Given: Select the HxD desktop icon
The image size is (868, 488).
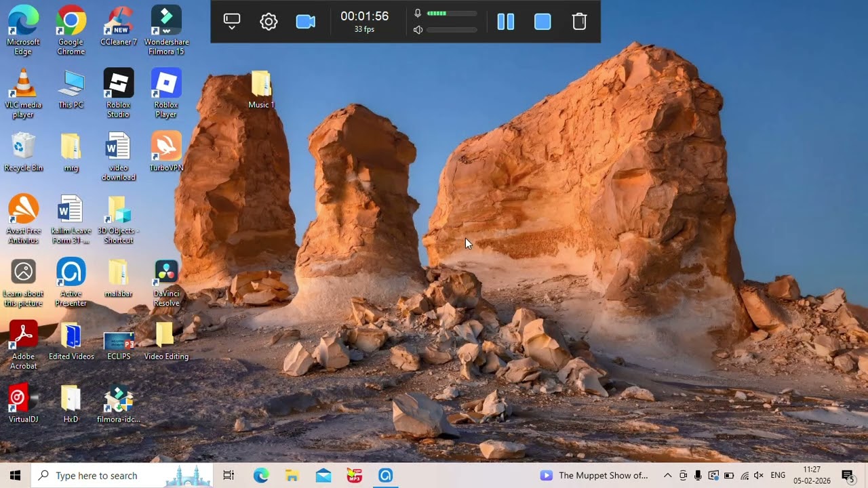Looking at the screenshot, I should [71, 404].
